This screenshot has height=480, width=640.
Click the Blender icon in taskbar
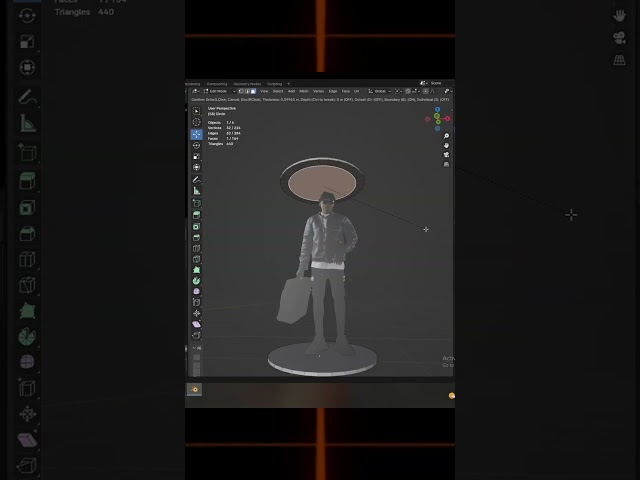tap(194, 390)
